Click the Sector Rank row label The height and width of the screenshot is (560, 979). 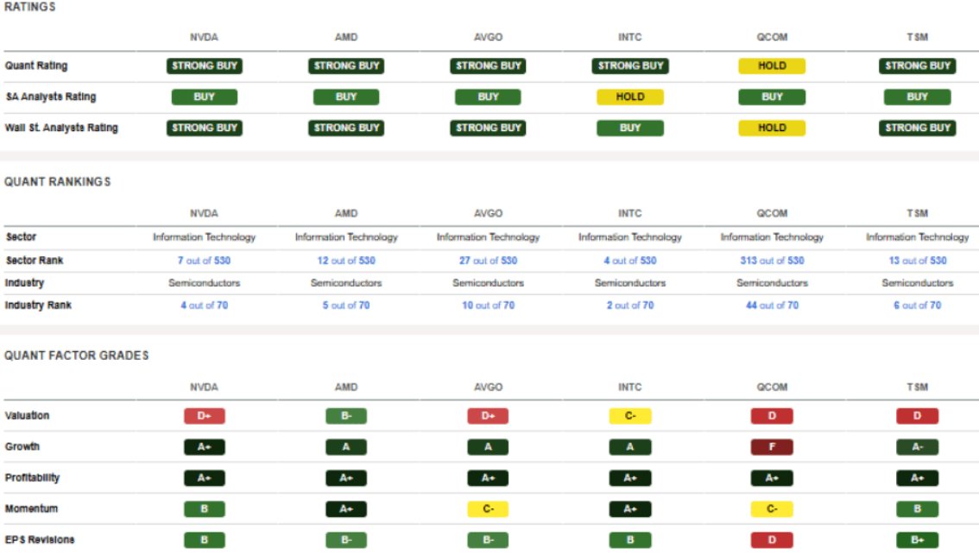click(x=35, y=261)
